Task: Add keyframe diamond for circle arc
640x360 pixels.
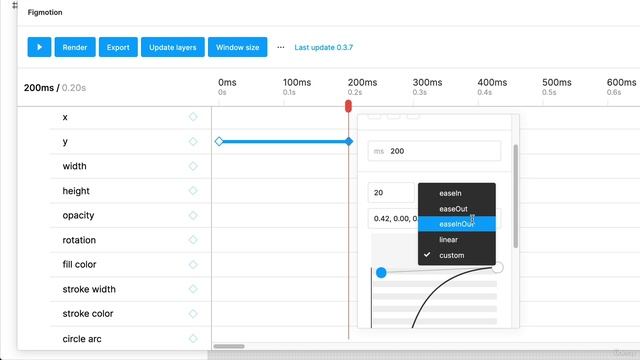Action: pyautogui.click(x=193, y=338)
